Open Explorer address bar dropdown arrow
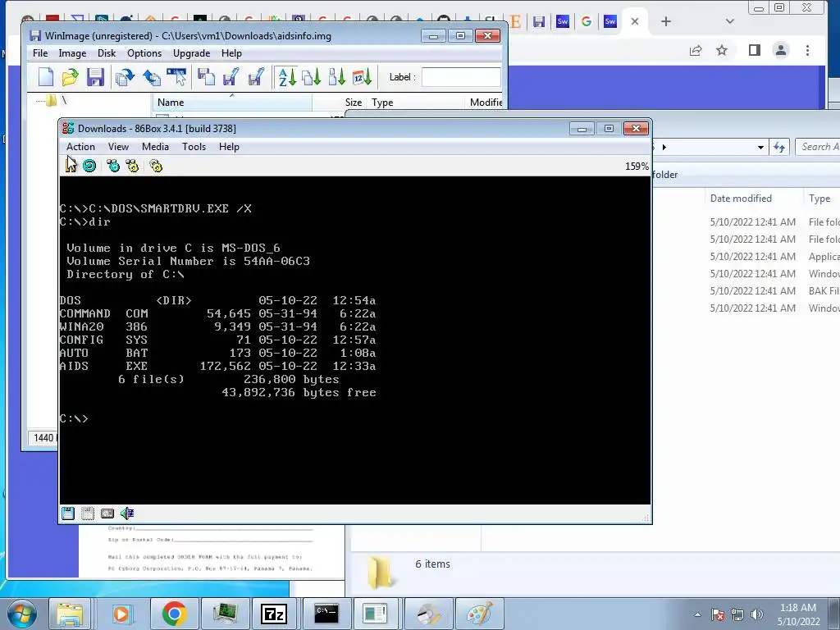 pos(760,147)
